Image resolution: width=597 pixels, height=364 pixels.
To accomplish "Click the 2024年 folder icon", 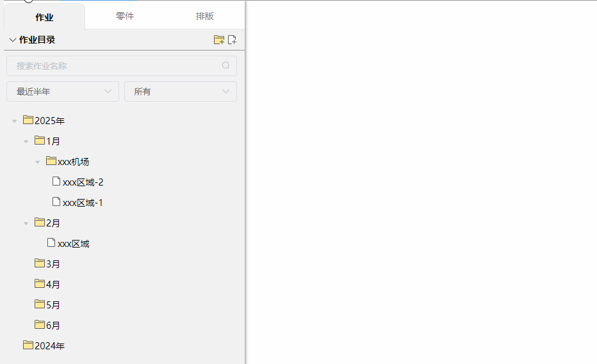I will pyautogui.click(x=28, y=345).
